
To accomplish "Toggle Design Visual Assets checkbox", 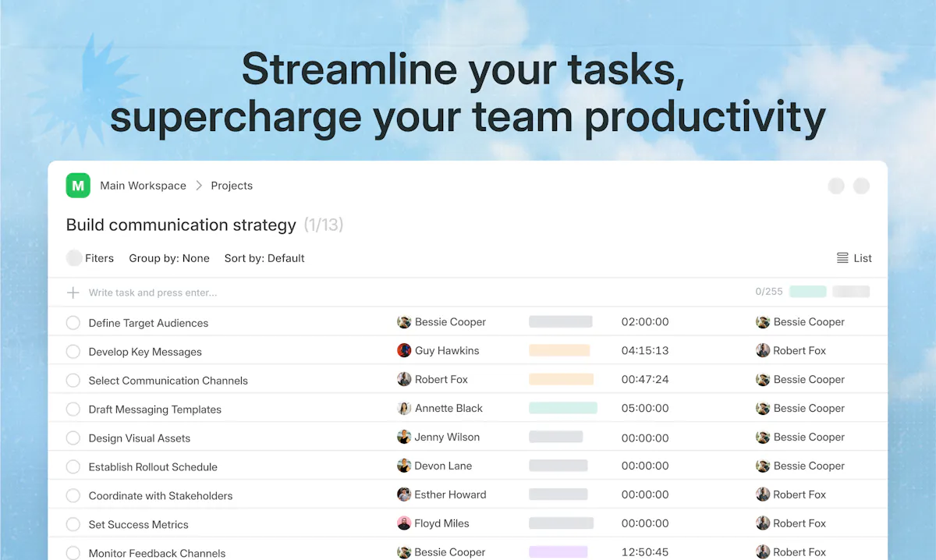I will (x=73, y=438).
